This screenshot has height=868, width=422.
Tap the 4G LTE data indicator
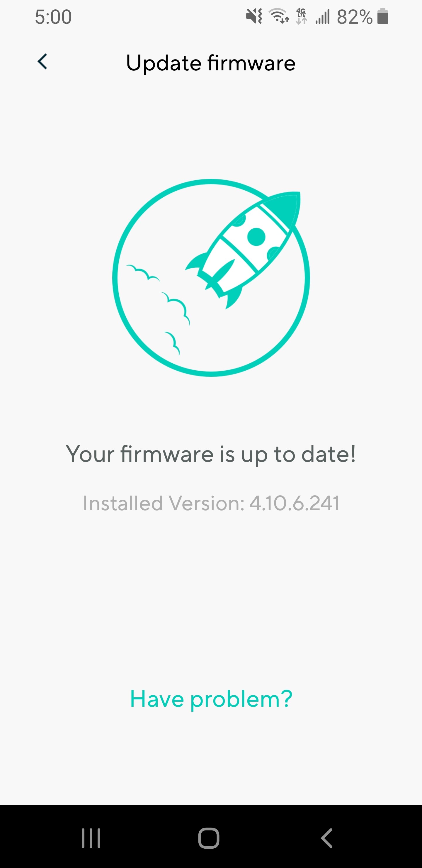pyautogui.click(x=302, y=16)
